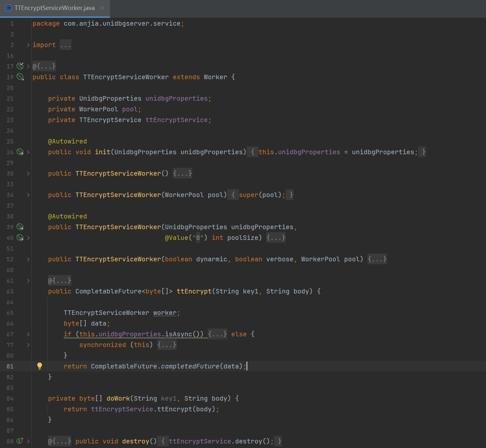Click the folded @{...} placeholder before destroy
Image resolution: width=486 pixels, height=448 pixels.
[x=60, y=441]
